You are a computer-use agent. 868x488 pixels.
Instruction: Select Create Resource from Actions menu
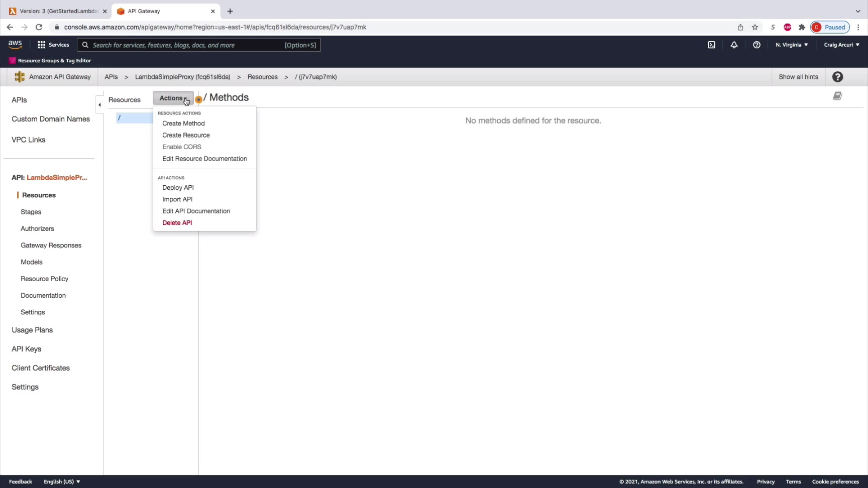186,135
